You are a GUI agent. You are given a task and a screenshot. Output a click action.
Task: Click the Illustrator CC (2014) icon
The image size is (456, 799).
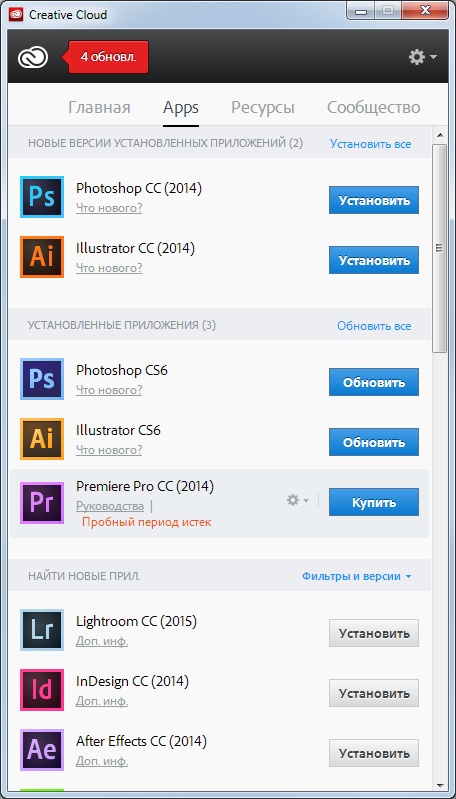42,257
